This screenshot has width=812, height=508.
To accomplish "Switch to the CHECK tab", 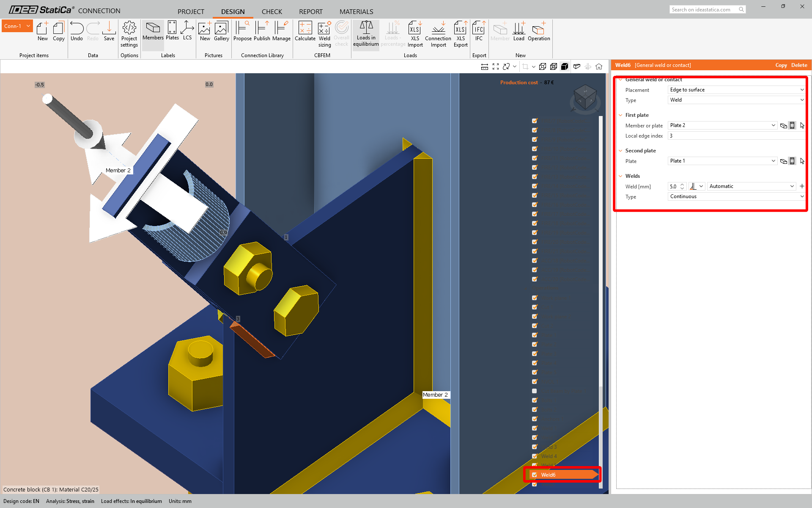I will [x=272, y=11].
